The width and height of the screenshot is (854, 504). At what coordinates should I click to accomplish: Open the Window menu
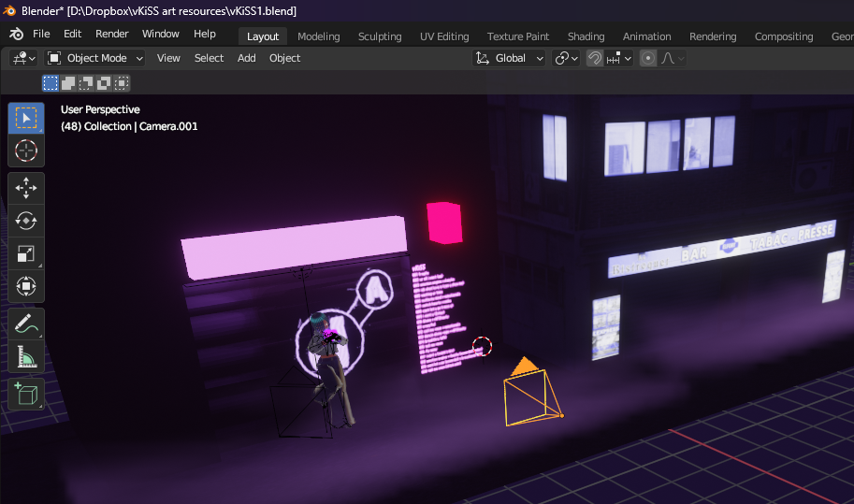click(161, 34)
